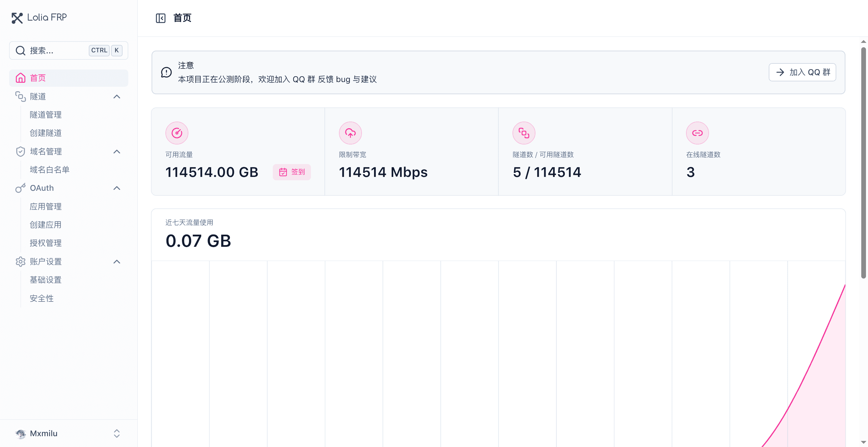The width and height of the screenshot is (868, 447).
Task: Collapse the sidebar using the panel icon
Action: (x=161, y=18)
